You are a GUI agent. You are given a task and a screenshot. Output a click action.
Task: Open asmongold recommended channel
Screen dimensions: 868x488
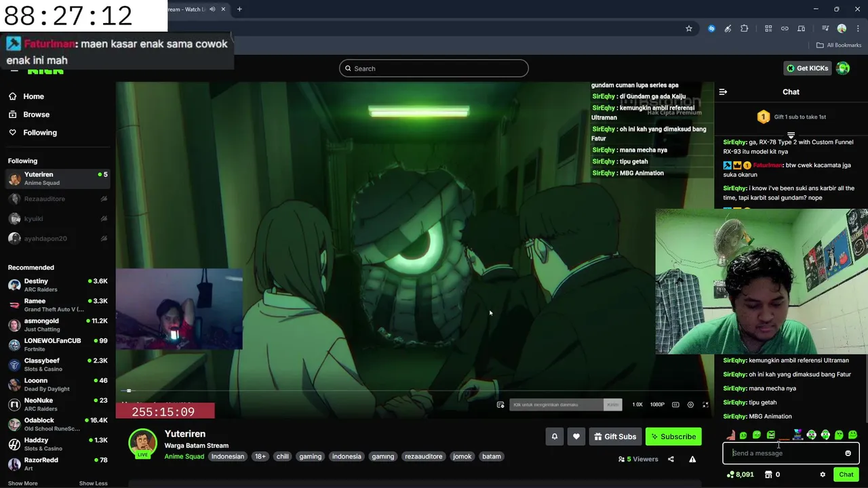point(58,325)
